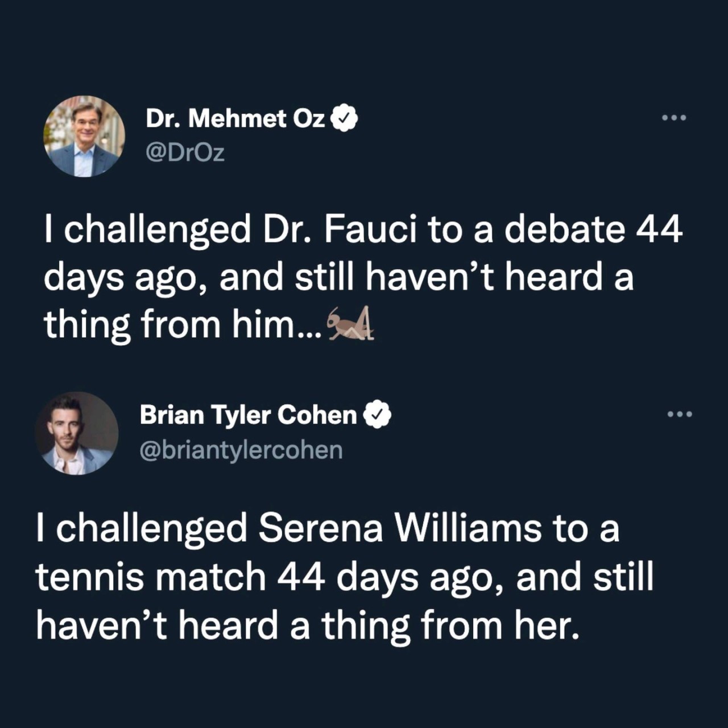Click the words "tennis match" in Cohen's tweet

[x=151, y=577]
